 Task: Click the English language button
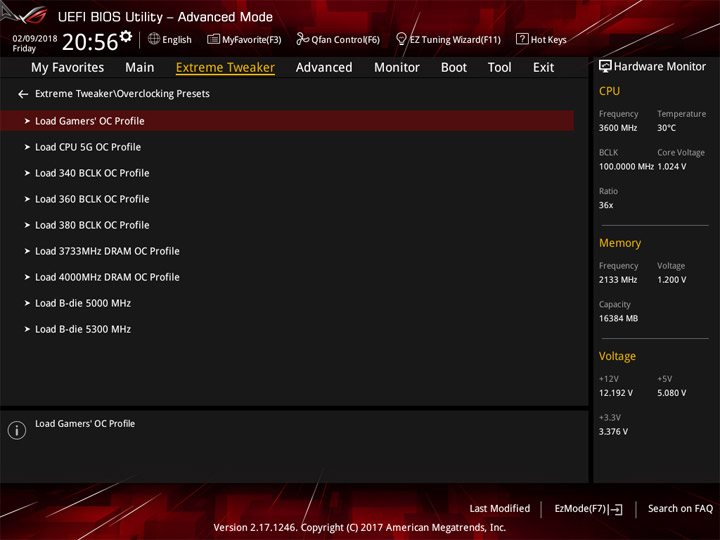(177, 40)
